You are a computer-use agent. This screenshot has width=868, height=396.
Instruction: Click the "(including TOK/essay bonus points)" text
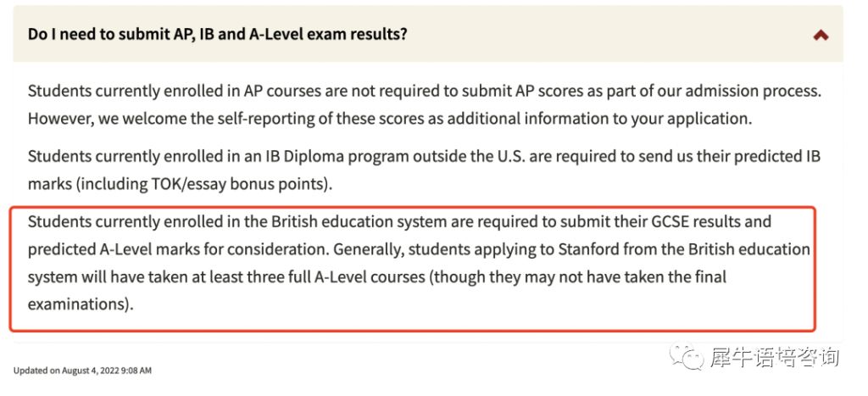click(203, 184)
